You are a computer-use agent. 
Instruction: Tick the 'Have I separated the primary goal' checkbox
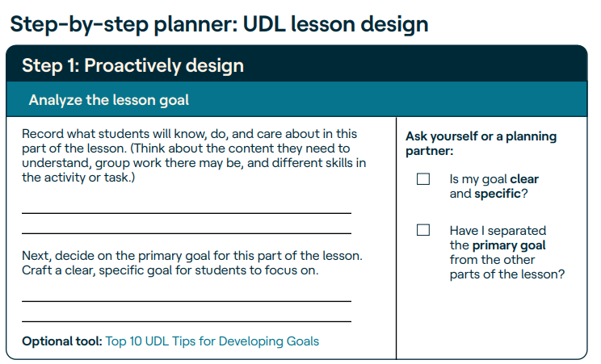423,230
